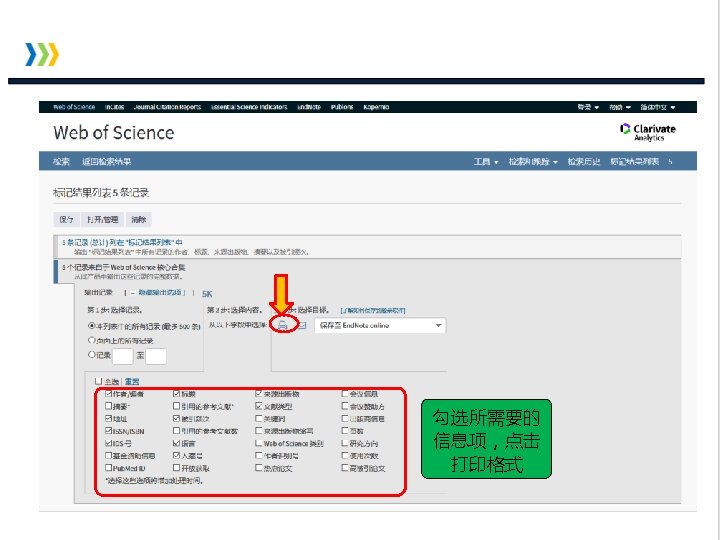Open 标记结果列表 in blue navigation bar
This screenshot has width=720, height=540.
click(635, 162)
